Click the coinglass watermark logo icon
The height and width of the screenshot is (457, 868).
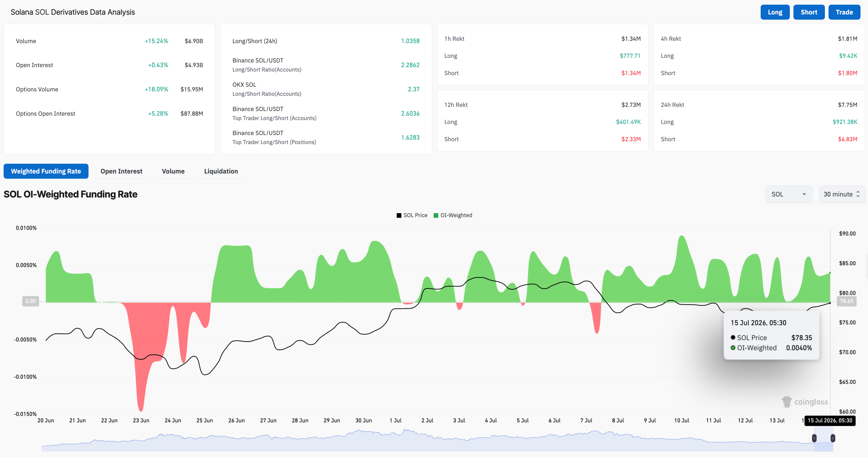(787, 402)
